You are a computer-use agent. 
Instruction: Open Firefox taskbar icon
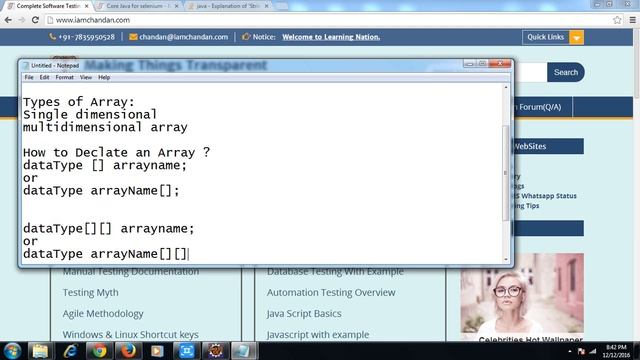tap(128, 351)
